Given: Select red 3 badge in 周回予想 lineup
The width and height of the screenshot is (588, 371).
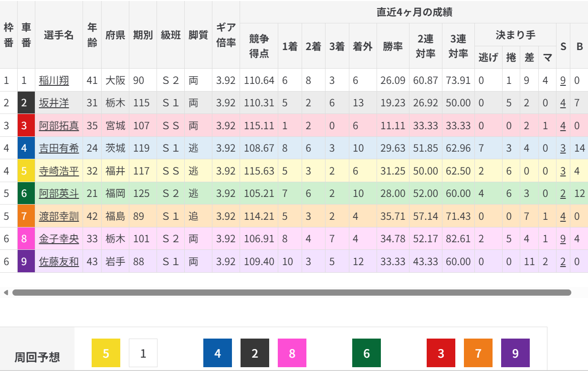Looking at the screenshot, I should click(441, 353).
